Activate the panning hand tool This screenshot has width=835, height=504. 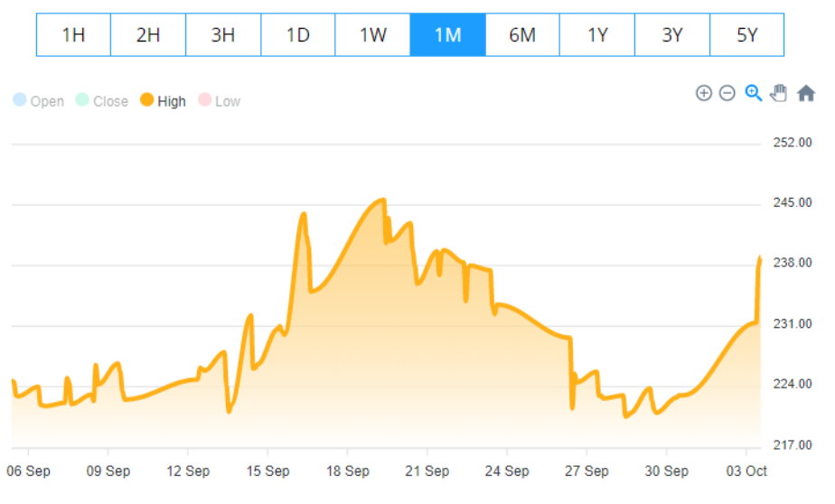point(779,93)
